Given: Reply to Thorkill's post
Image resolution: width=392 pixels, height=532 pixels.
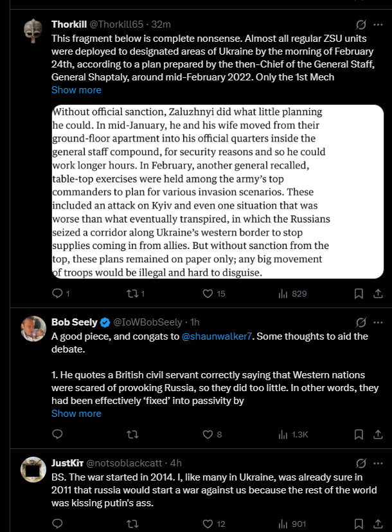Looking at the screenshot, I should (58, 293).
